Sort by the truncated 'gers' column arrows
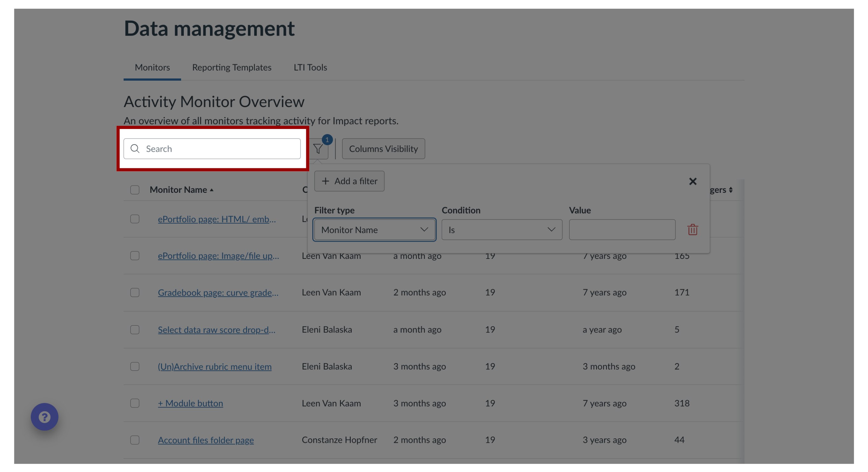The image size is (868, 472). click(730, 190)
